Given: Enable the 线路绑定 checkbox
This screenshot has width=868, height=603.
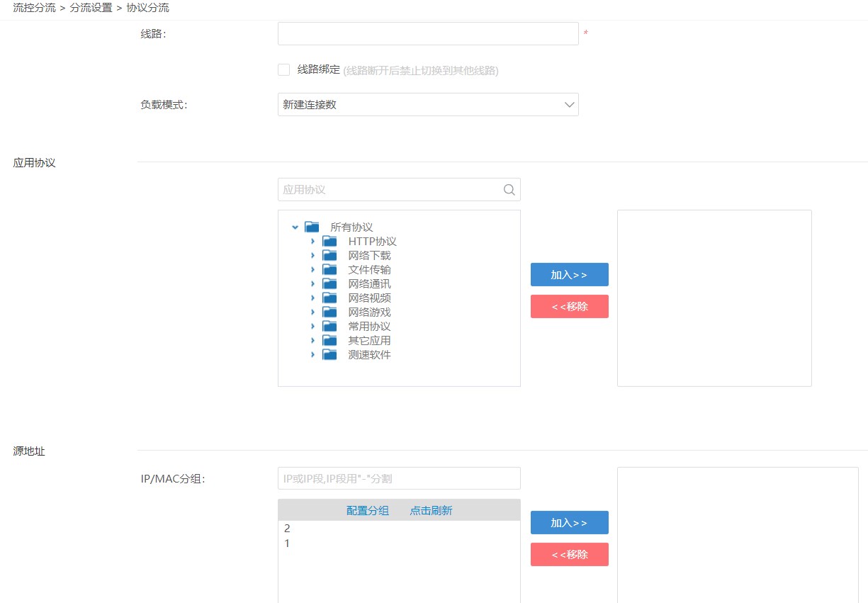Looking at the screenshot, I should (284, 69).
